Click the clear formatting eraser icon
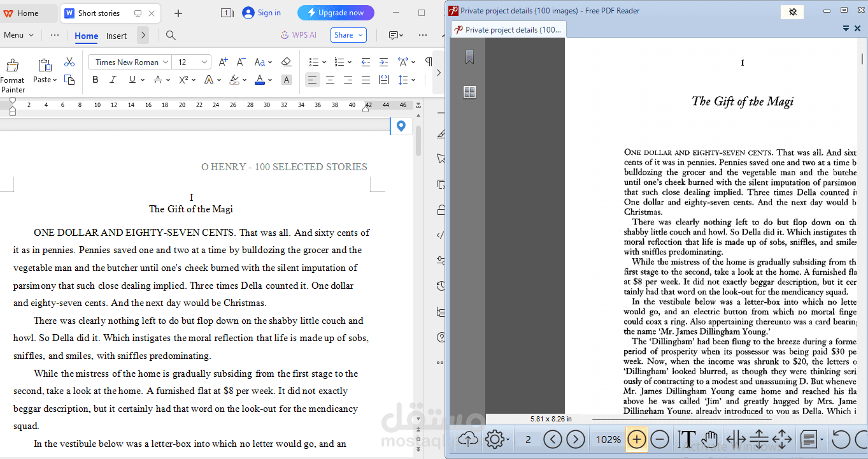Screen dimensions: 868x459 pos(286,62)
